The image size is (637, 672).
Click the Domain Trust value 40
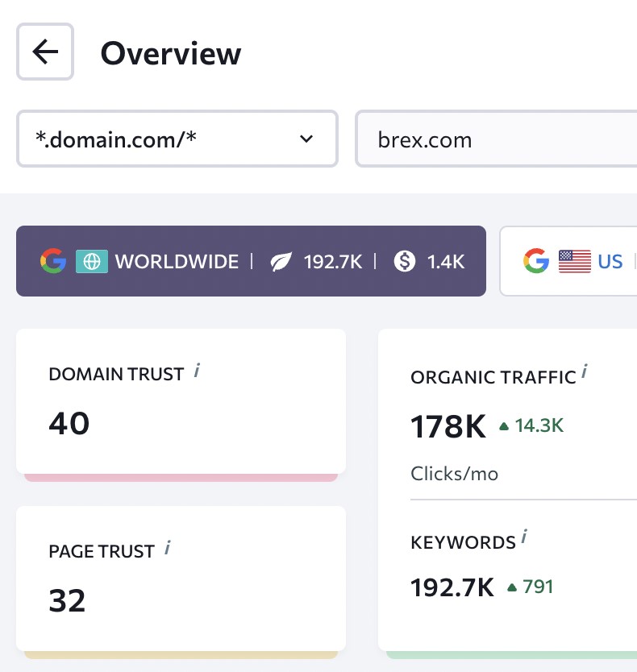[69, 424]
